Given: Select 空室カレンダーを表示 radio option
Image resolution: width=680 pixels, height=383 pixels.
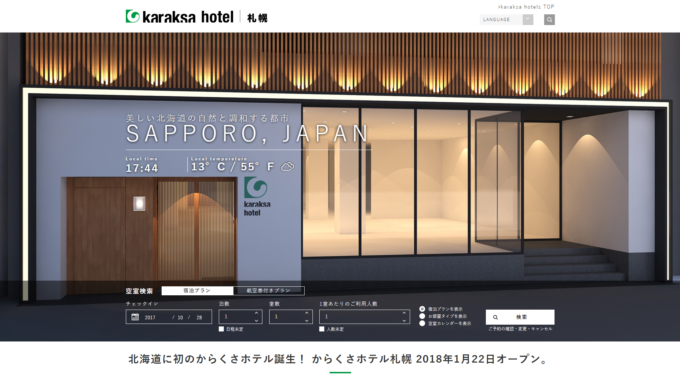Looking at the screenshot, I should [x=422, y=324].
